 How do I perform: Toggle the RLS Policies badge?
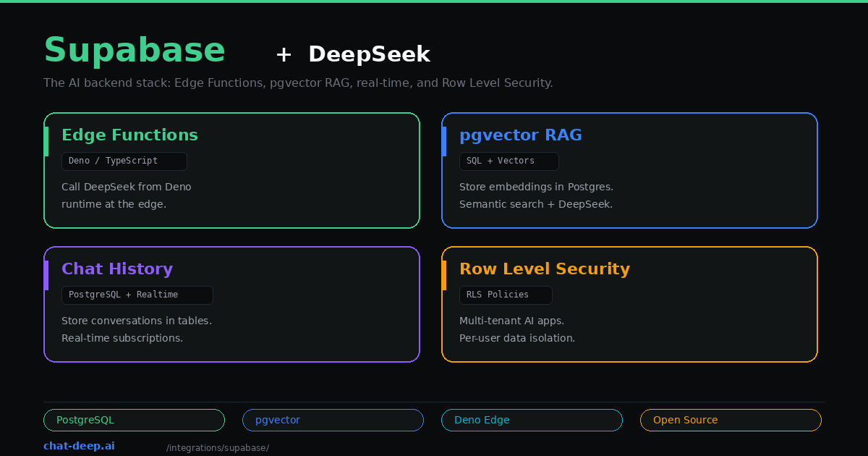pyautogui.click(x=506, y=295)
